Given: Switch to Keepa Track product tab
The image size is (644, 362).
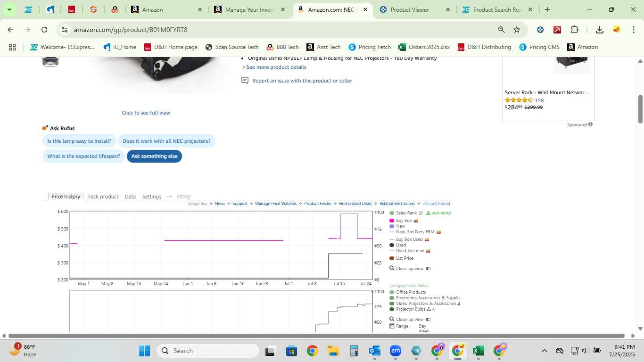Looking at the screenshot, I should (x=102, y=197).
